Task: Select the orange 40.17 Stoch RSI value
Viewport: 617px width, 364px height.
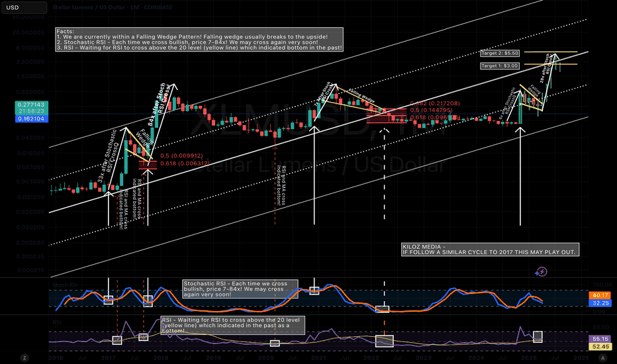Action: 600,295
